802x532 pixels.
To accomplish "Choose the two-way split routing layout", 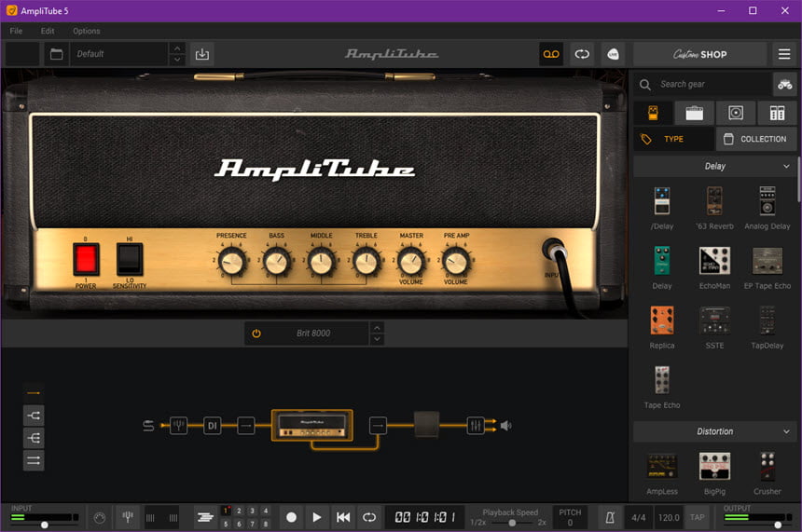I will pos(34,416).
